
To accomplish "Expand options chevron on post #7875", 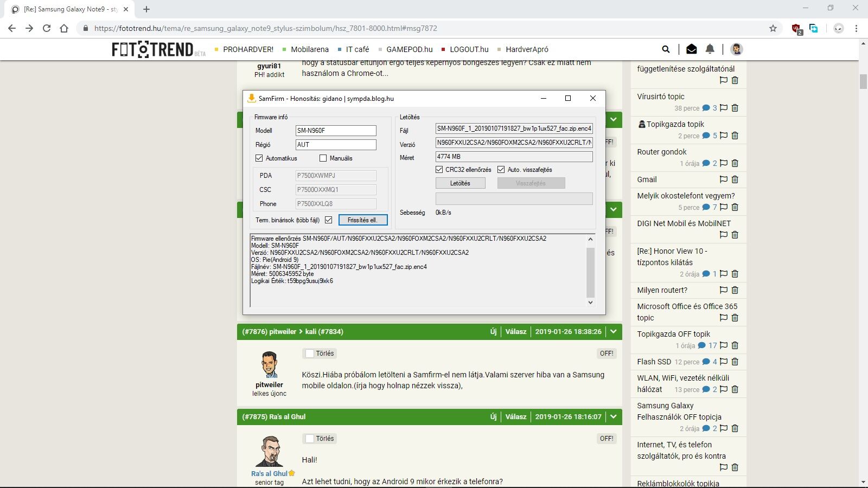I will [614, 417].
